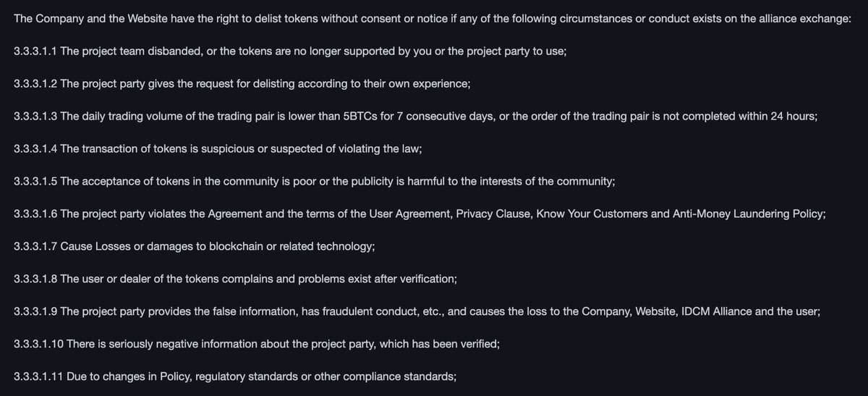Click clause 3.3.3.1.2 about delisting request
This screenshot has width=868, height=396.
tap(242, 84)
